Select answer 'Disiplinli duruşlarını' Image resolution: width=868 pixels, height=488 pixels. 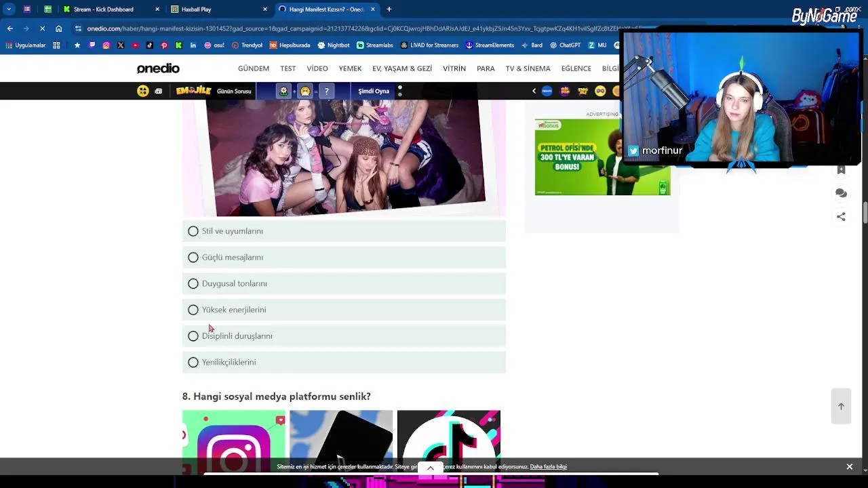click(x=344, y=336)
